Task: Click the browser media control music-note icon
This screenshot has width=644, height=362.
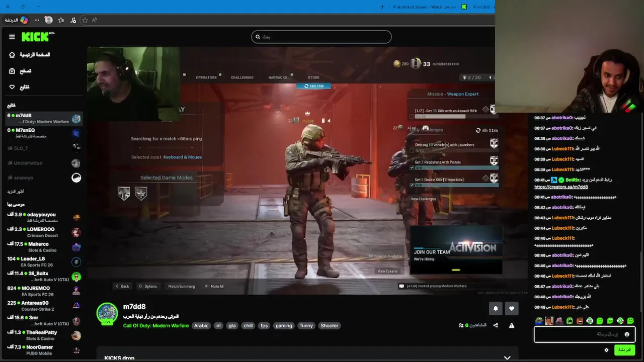Action: click(73, 20)
